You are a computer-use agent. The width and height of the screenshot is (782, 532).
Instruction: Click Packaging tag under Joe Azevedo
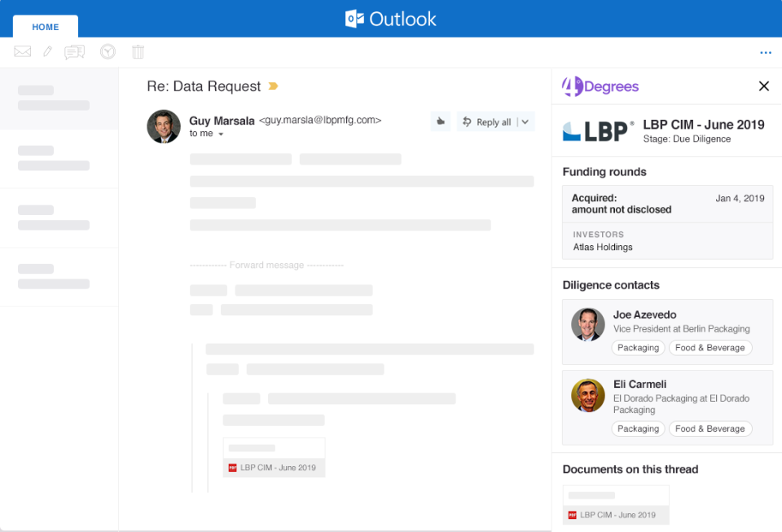coord(638,348)
